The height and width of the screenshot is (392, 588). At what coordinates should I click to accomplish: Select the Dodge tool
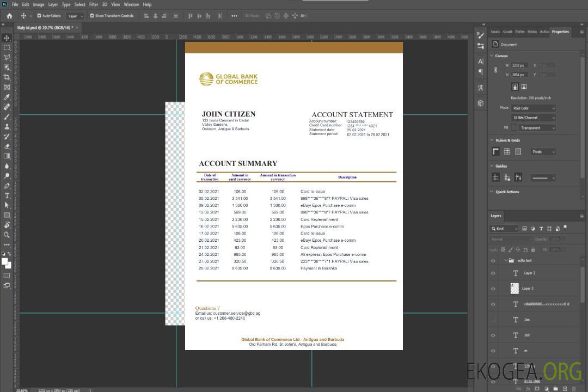tap(7, 175)
